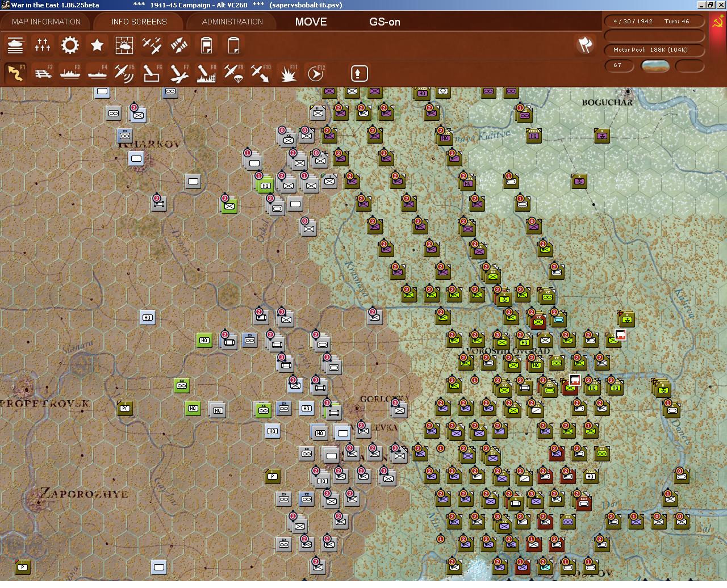Click the Kharkov city label

click(149, 144)
